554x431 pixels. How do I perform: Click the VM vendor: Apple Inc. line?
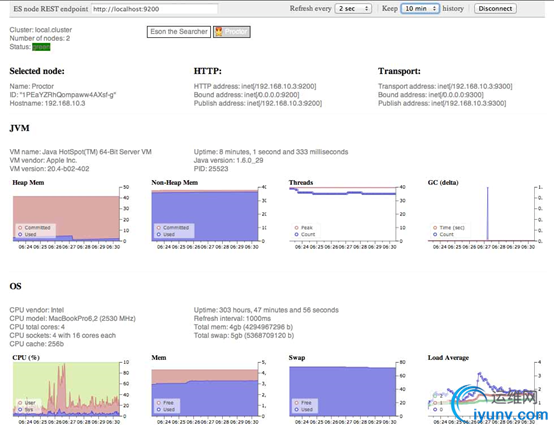[x=43, y=160]
